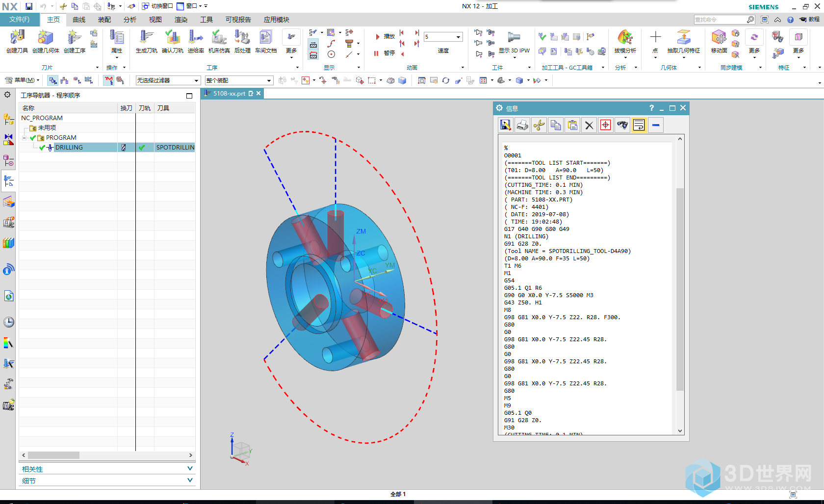The height and width of the screenshot is (504, 824).
Task: Click the Create Geometry (创建几何体) icon
Action: pyautogui.click(x=46, y=38)
